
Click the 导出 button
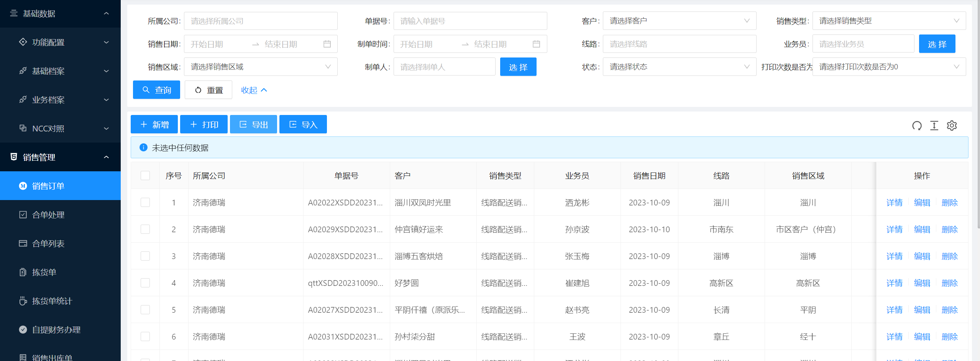click(253, 124)
